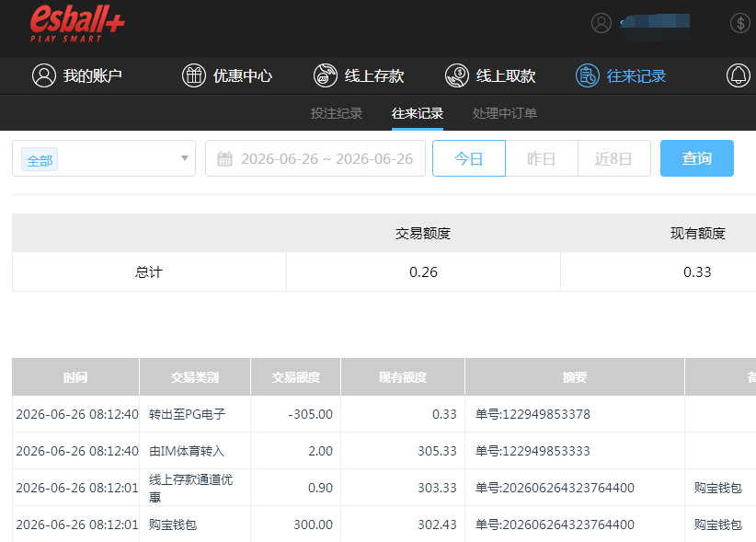The width and height of the screenshot is (756, 542).
Task: Click the 交易类别 column header
Action: point(195,377)
